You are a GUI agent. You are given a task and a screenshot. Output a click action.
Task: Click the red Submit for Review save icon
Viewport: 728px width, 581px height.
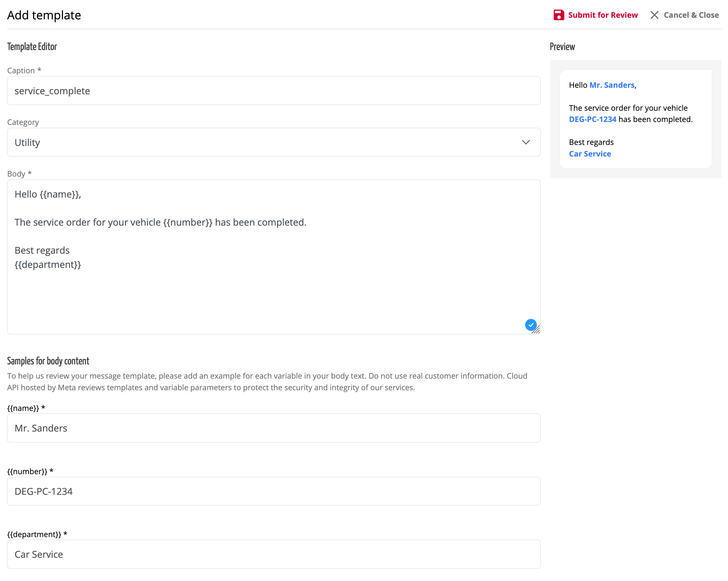tap(558, 15)
